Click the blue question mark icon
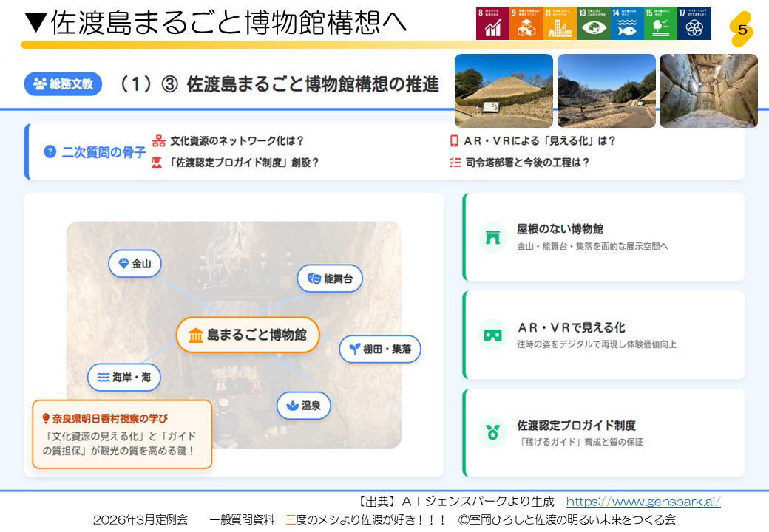Viewport: 769px width, 532px height. pyautogui.click(x=50, y=151)
